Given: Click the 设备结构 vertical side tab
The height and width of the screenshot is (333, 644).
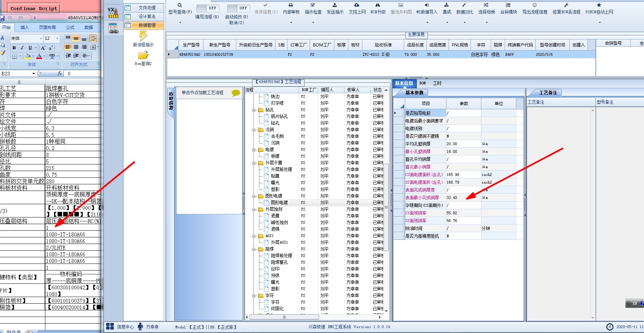Looking at the screenshot, I should pos(171,101).
